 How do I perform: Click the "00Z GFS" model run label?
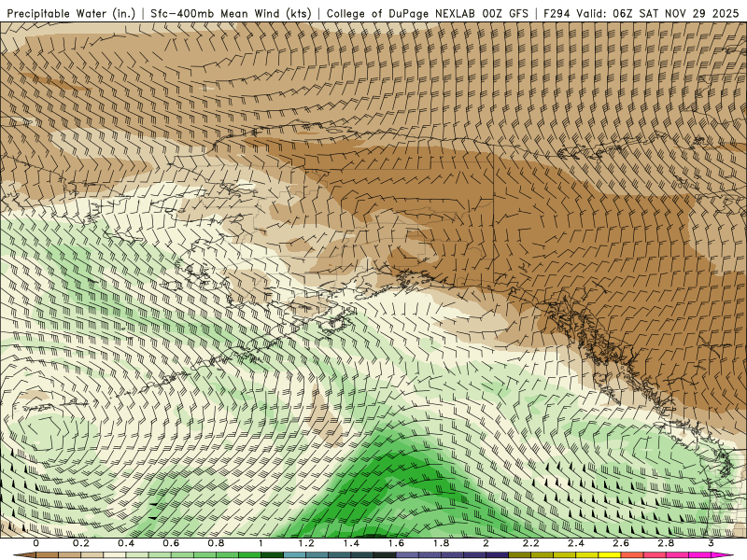pos(504,14)
